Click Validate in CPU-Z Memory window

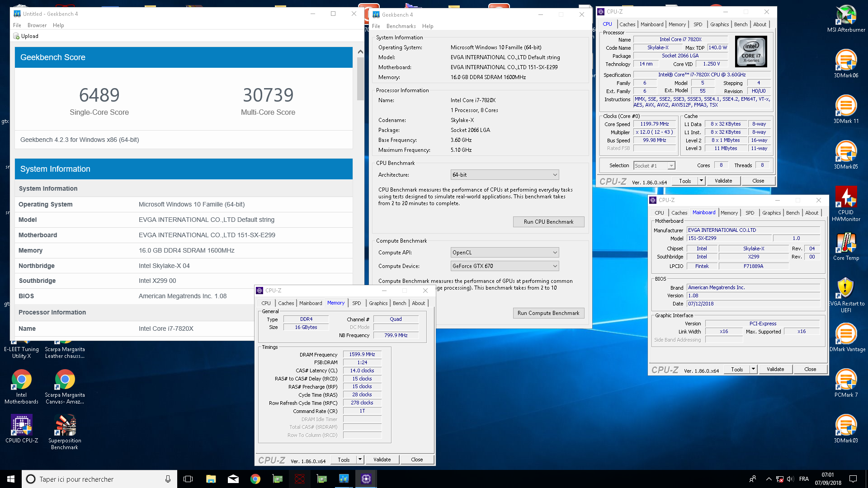(382, 460)
